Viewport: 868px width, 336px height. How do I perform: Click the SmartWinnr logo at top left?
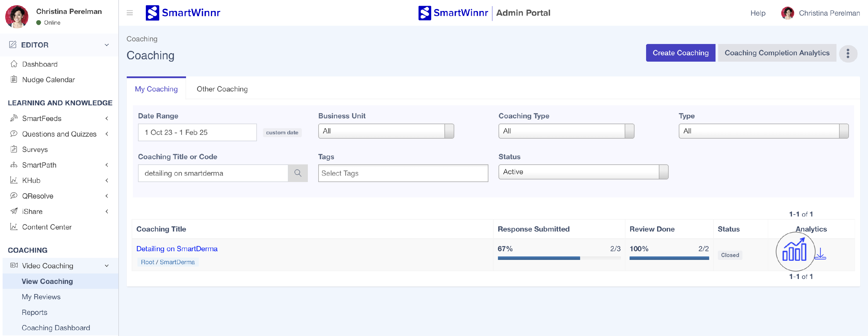pos(183,13)
